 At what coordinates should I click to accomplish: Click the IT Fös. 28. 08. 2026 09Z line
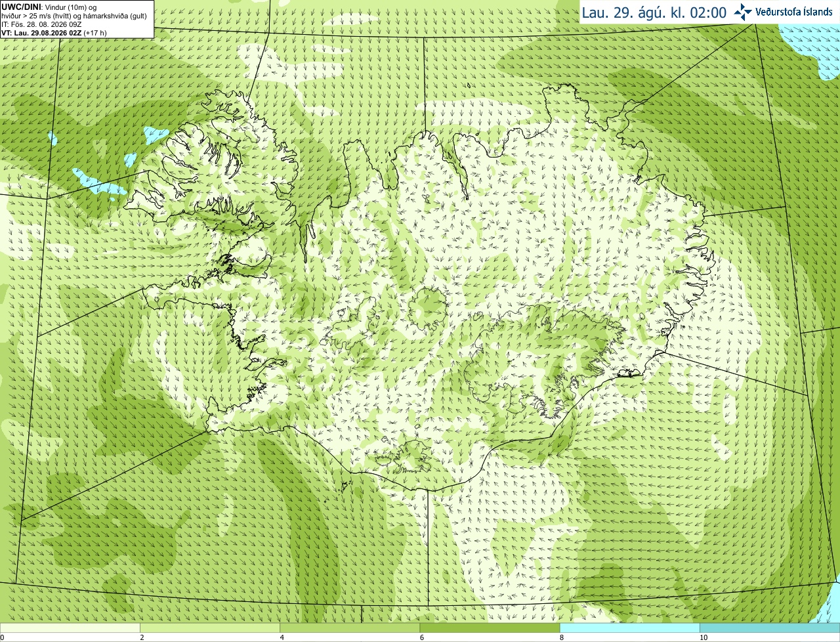[x=41, y=24]
